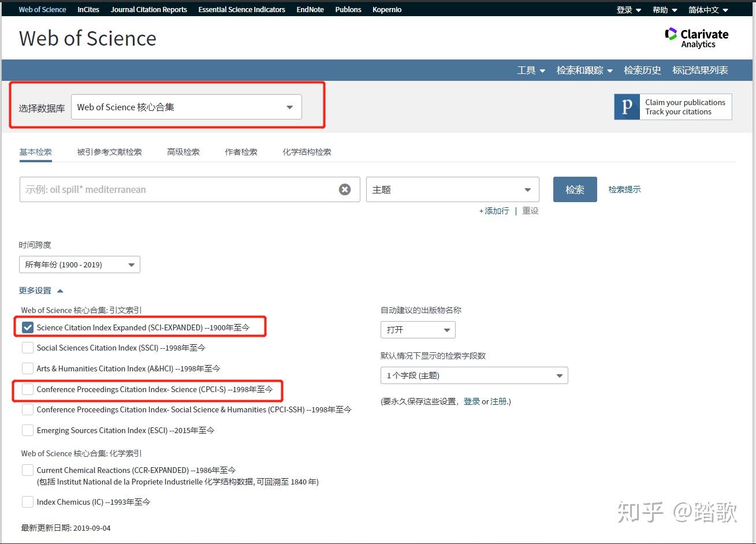This screenshot has height=544, width=756.
Task: Click the Publons P icon for claiming publications
Action: pos(627,106)
